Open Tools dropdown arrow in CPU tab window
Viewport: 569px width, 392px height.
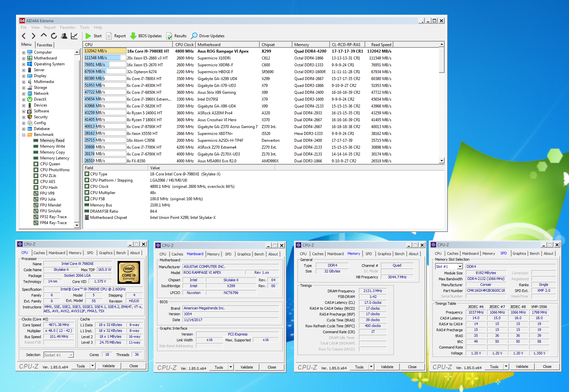point(93,366)
